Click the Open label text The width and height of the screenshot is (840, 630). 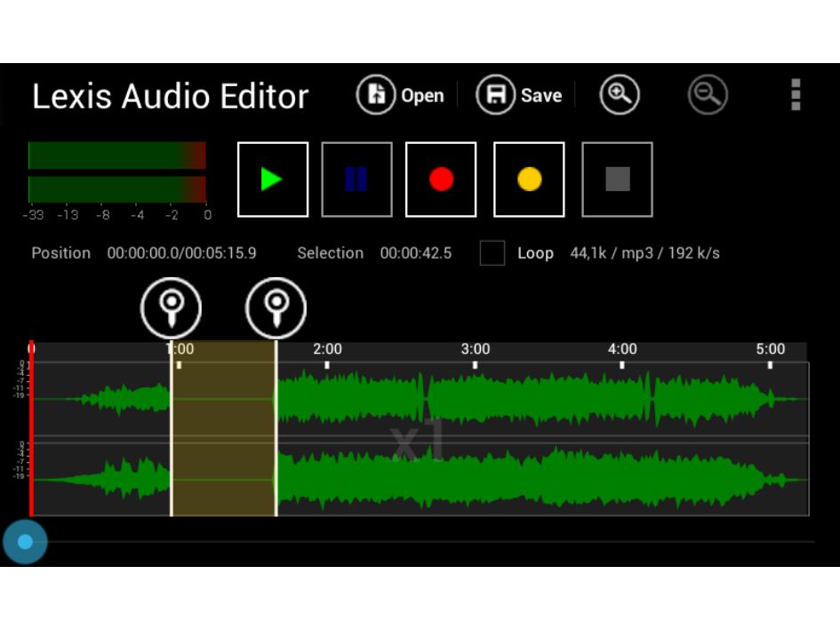(422, 96)
